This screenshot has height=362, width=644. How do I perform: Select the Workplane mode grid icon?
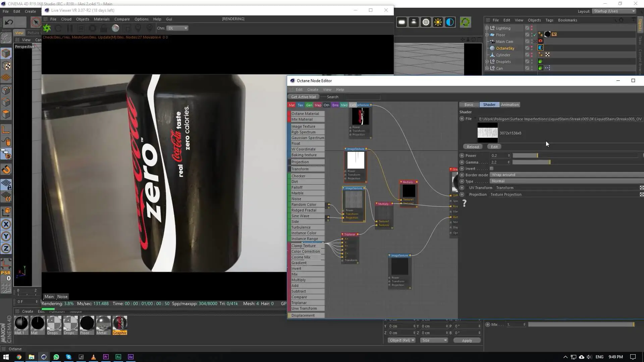(6, 78)
